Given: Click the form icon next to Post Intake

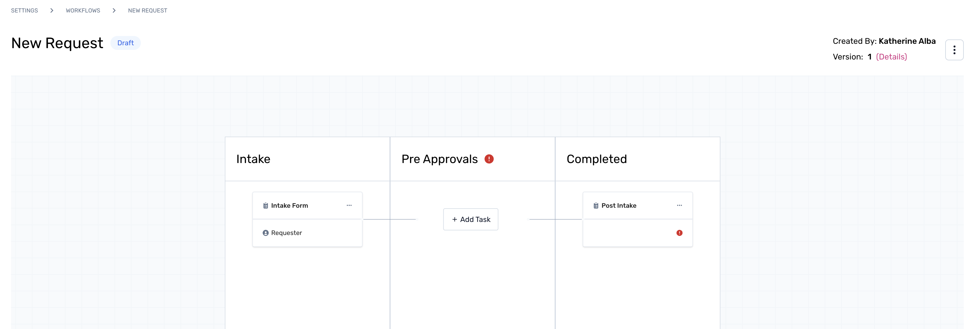Looking at the screenshot, I should pyautogui.click(x=596, y=206).
